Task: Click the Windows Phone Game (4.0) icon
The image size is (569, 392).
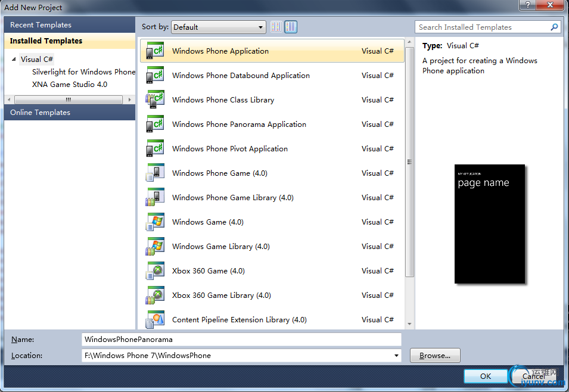Action: (x=155, y=173)
